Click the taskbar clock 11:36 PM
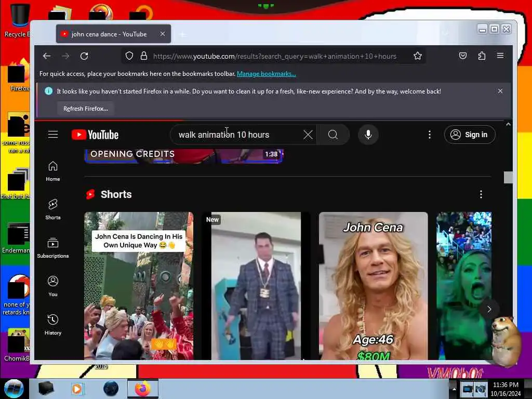This screenshot has width=532, height=399. (506, 385)
